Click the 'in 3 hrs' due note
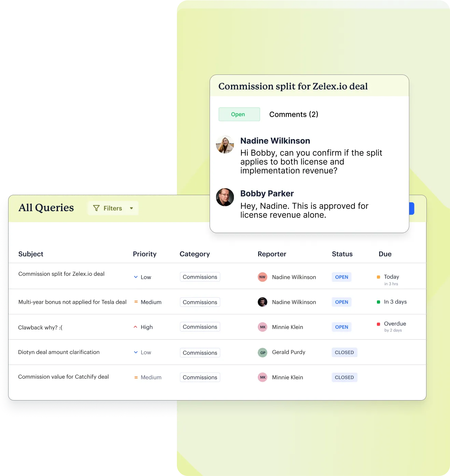450x476 pixels. point(391,284)
